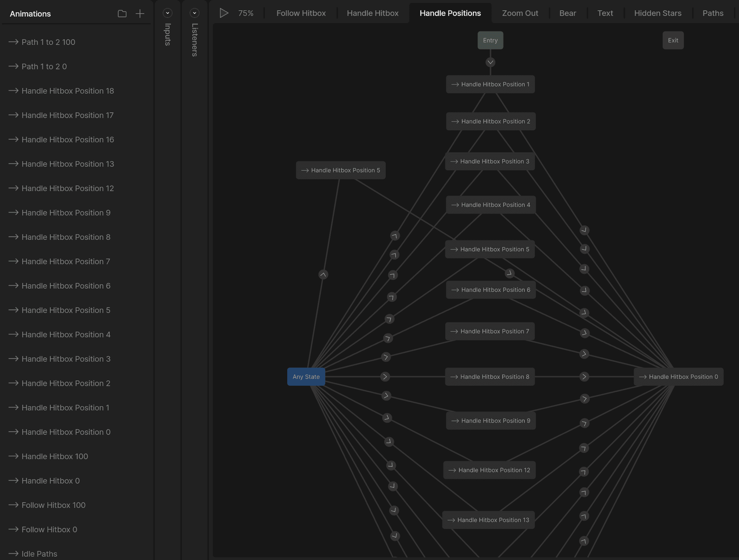The width and height of the screenshot is (739, 560).
Task: Click transition icon between Position 8 and Position 0
Action: (x=584, y=377)
